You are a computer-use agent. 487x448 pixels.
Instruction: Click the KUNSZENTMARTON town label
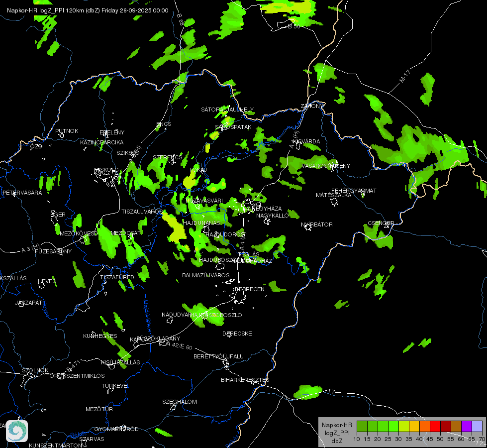[55, 445]
